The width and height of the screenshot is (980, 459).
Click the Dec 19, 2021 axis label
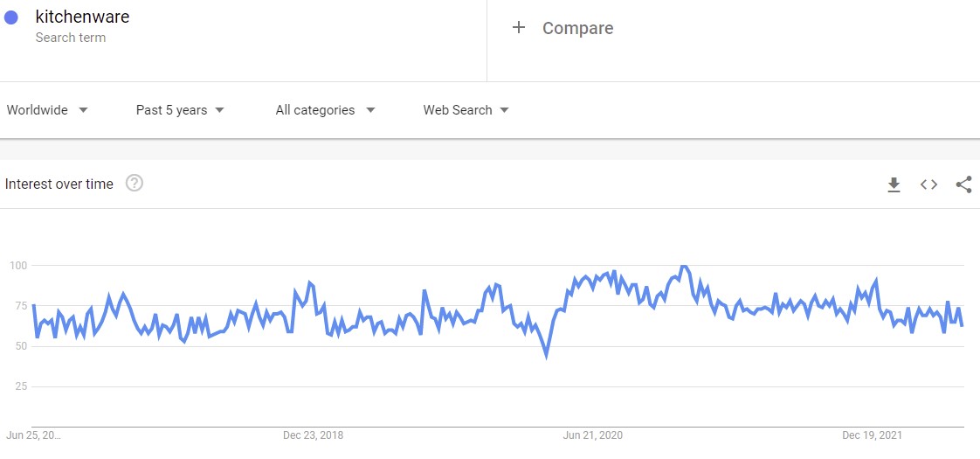872,435
